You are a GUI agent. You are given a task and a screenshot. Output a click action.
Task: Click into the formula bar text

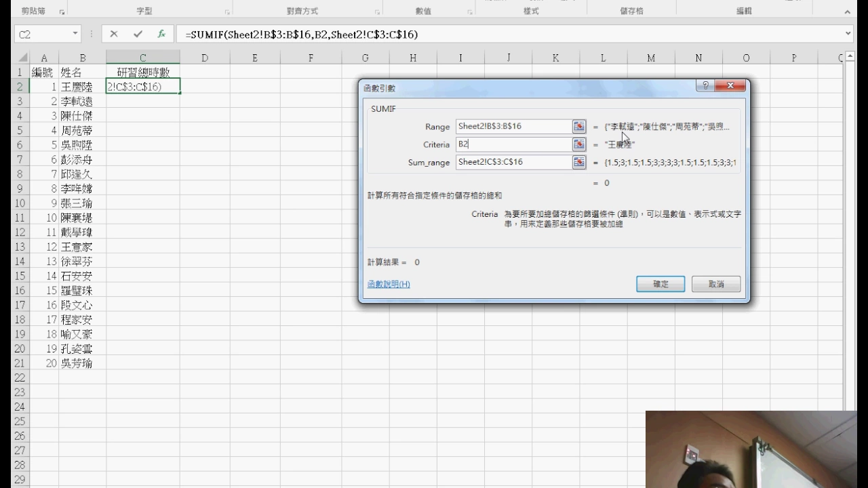click(509, 34)
